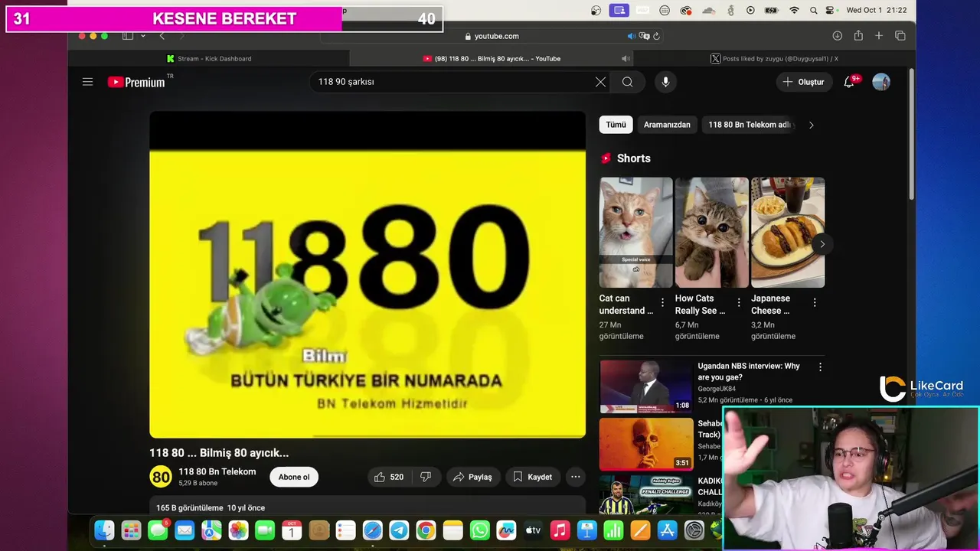The width and height of the screenshot is (980, 551).
Task: Share the video via Paylaş
Action: point(473,477)
